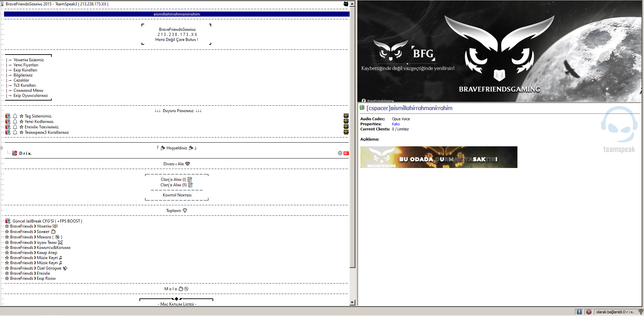The height and width of the screenshot is (316, 644).
Task: Select the Cezalılar channel
Action: tap(21, 80)
